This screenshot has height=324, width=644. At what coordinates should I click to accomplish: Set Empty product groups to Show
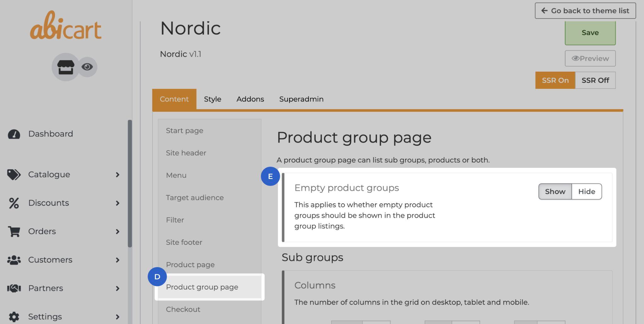click(555, 191)
